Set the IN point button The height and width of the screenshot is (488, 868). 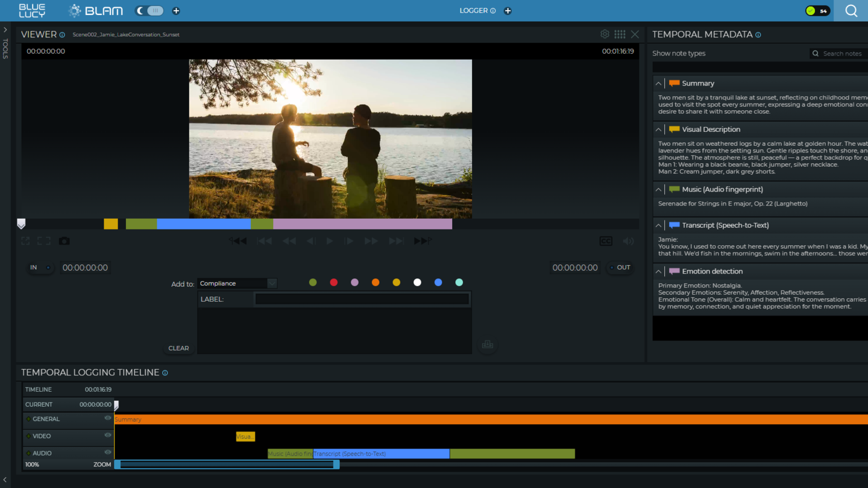pyautogui.click(x=40, y=267)
